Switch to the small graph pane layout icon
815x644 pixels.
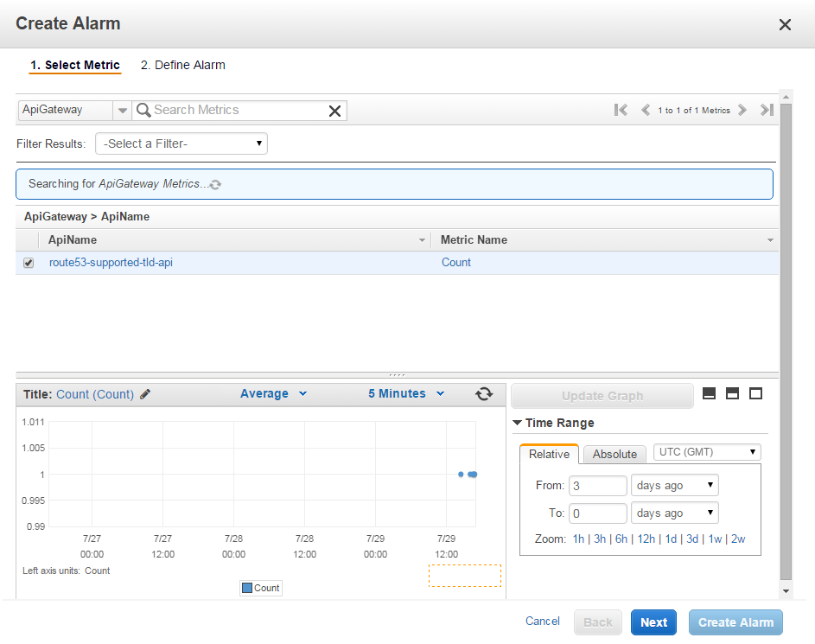click(710, 394)
